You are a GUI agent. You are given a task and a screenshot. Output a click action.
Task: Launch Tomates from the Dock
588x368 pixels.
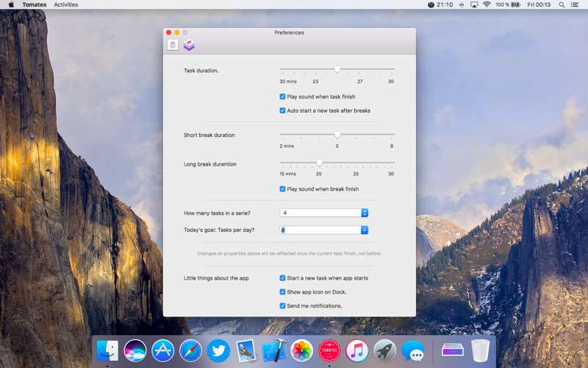[329, 350]
